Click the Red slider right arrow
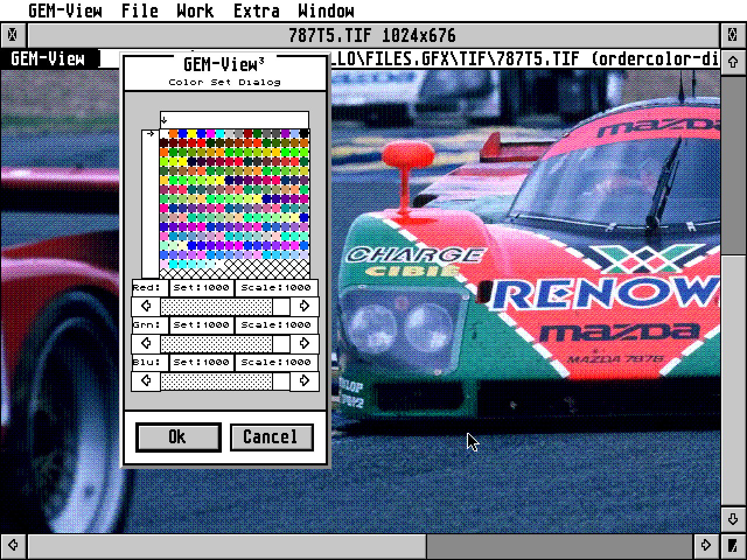 [304, 306]
